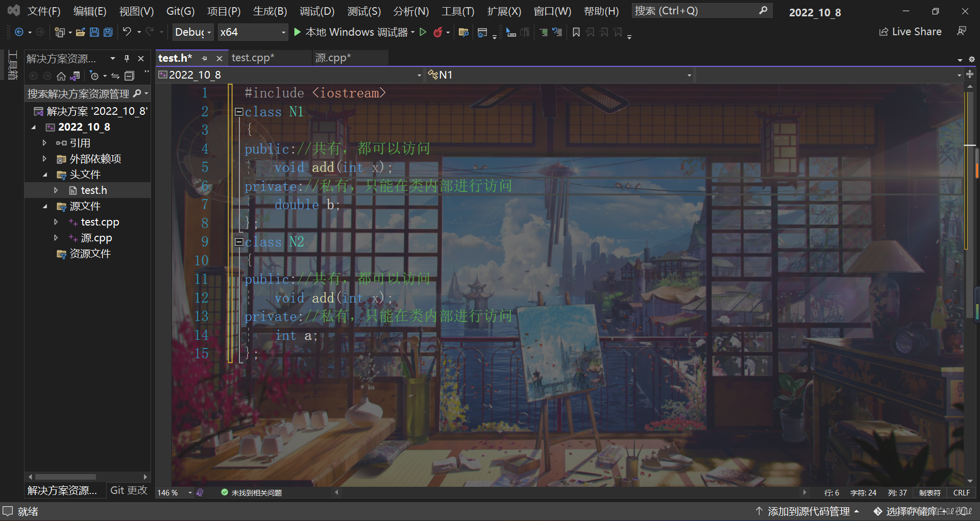This screenshot has width=980, height=521.
Task: Click the Save All icon
Action: click(108, 32)
